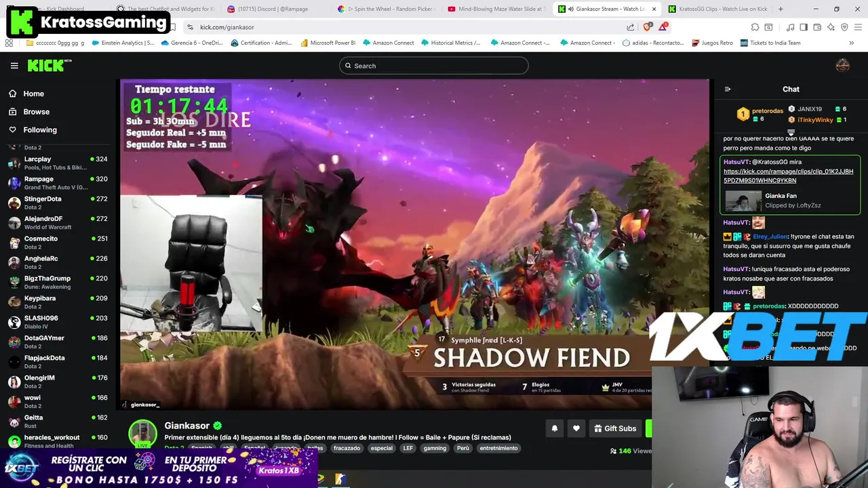
Task: Mute the Giankasor Stream tab speaker icon
Action: (x=571, y=9)
